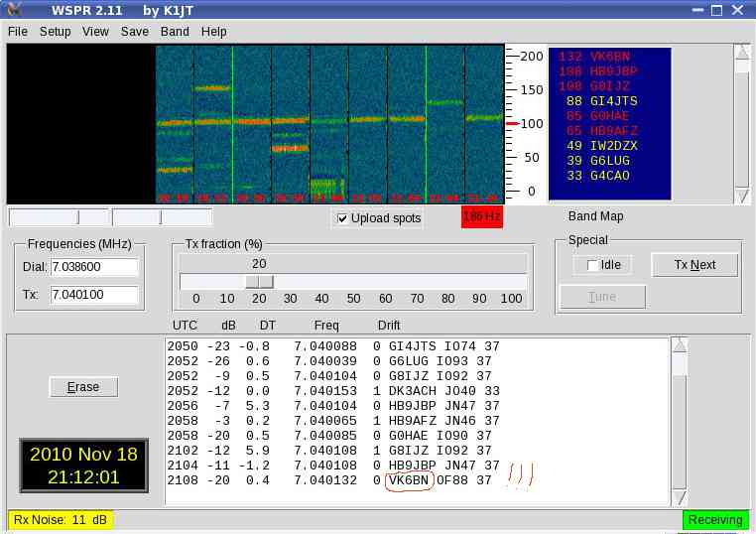The width and height of the screenshot is (756, 534).
Task: Open the View menu
Action: coord(95,32)
